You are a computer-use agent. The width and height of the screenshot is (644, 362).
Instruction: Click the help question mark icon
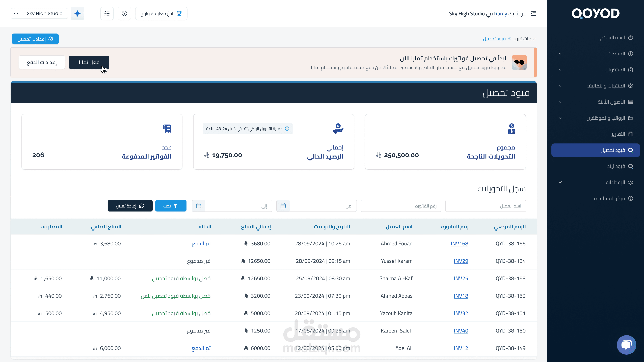pyautogui.click(x=124, y=13)
